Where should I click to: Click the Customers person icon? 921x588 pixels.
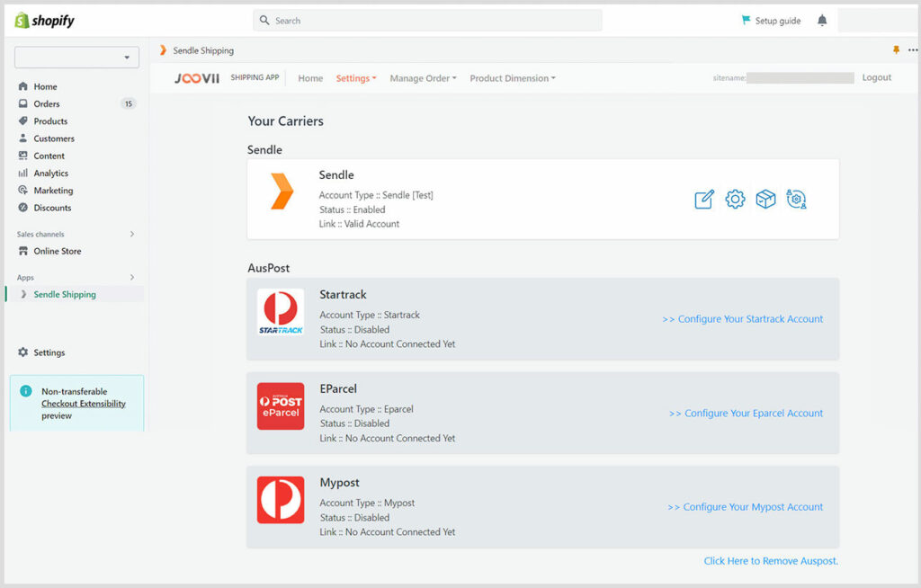click(x=22, y=138)
